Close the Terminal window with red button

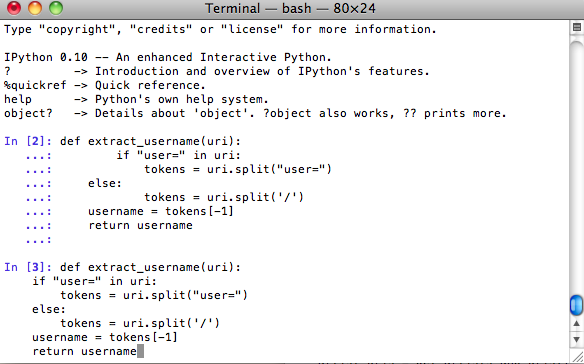(14, 8)
